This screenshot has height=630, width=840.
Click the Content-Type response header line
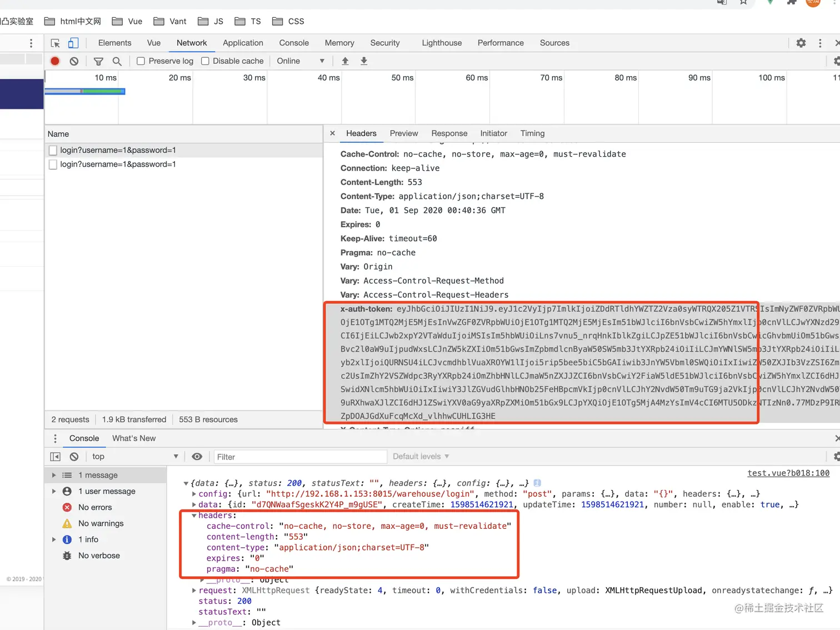(442, 197)
